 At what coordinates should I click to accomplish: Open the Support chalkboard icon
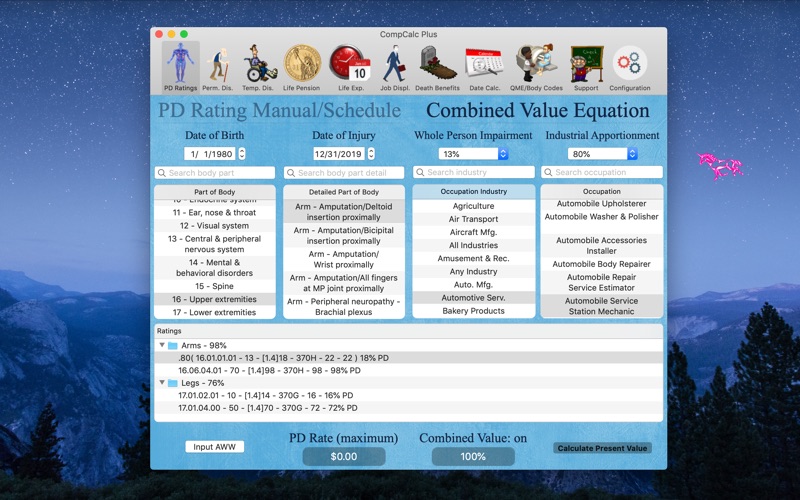586,67
